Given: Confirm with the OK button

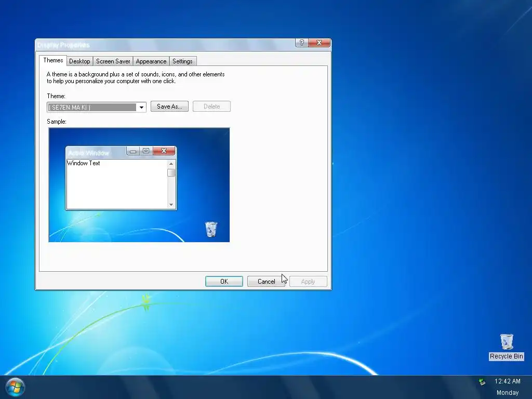Looking at the screenshot, I should pyautogui.click(x=224, y=281).
